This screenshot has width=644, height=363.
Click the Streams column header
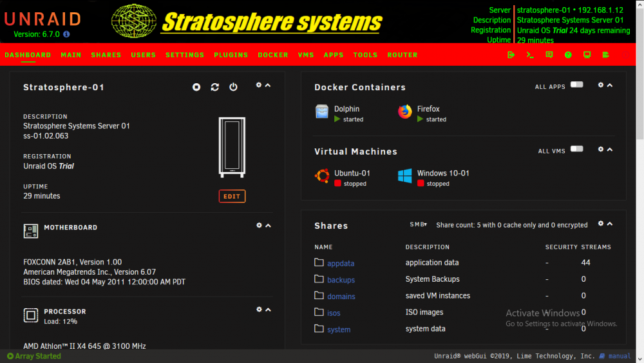[596, 247]
